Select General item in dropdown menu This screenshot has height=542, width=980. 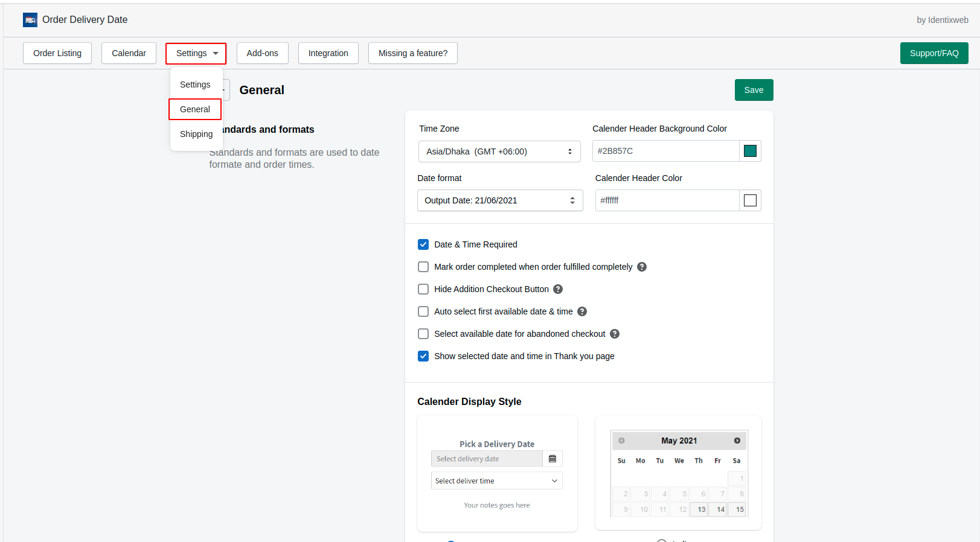[x=195, y=109]
